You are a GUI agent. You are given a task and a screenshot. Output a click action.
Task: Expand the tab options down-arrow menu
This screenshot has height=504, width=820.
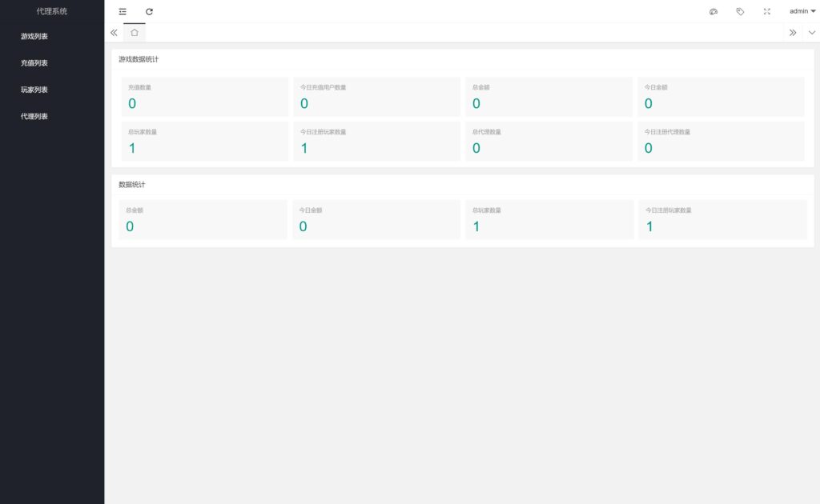click(811, 33)
